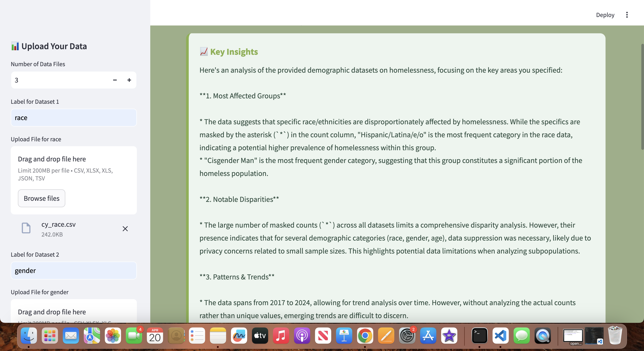Edit the Label for Dataset 1 field
Screen dimensions: 644x351
pyautogui.click(x=74, y=118)
